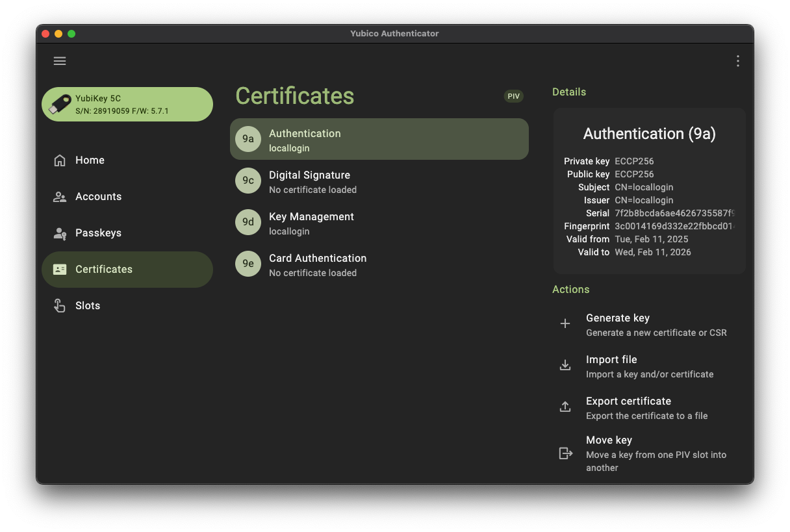Click the Subject value CN=locallogin

pyautogui.click(x=644, y=187)
